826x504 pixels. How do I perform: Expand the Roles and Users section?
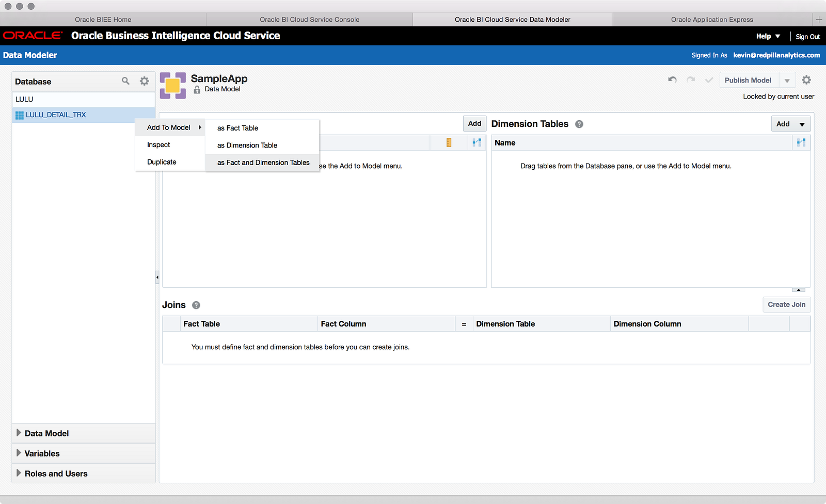[x=19, y=473]
